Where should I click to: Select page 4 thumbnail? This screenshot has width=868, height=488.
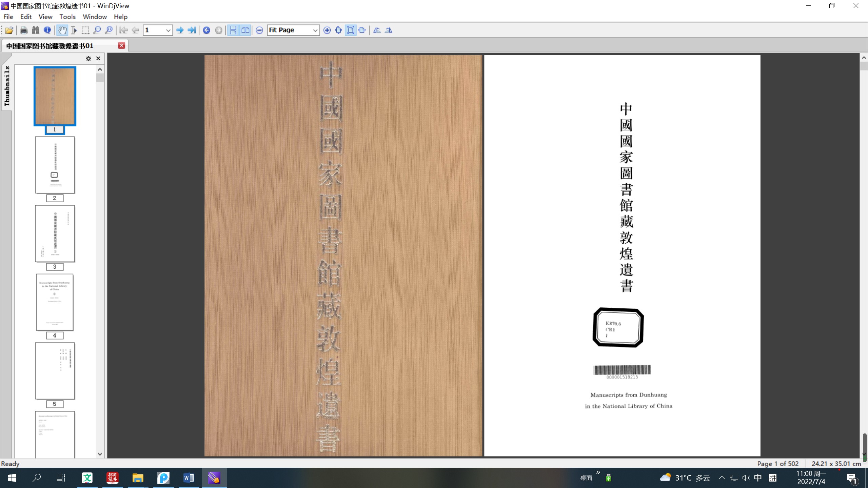tap(55, 302)
